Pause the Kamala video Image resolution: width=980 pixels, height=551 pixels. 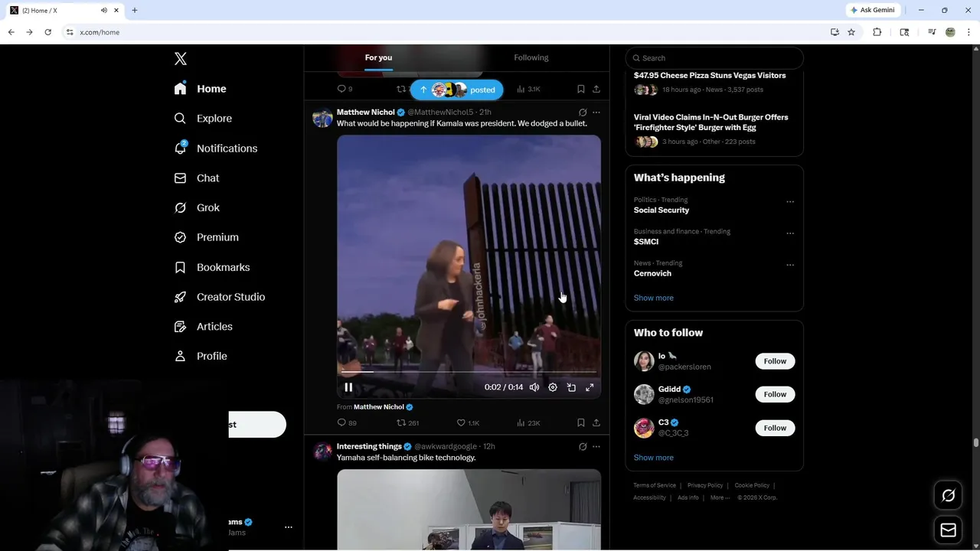[348, 387]
